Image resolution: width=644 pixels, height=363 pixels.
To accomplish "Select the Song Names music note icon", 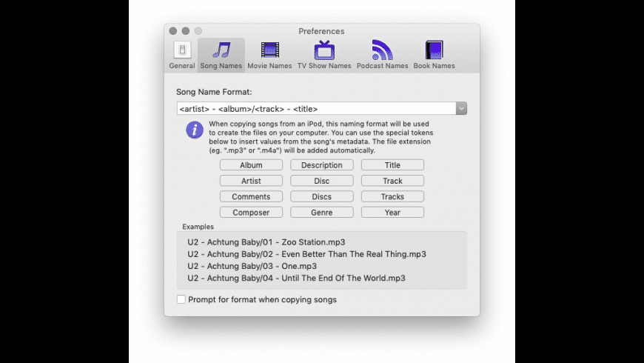I will [x=221, y=50].
